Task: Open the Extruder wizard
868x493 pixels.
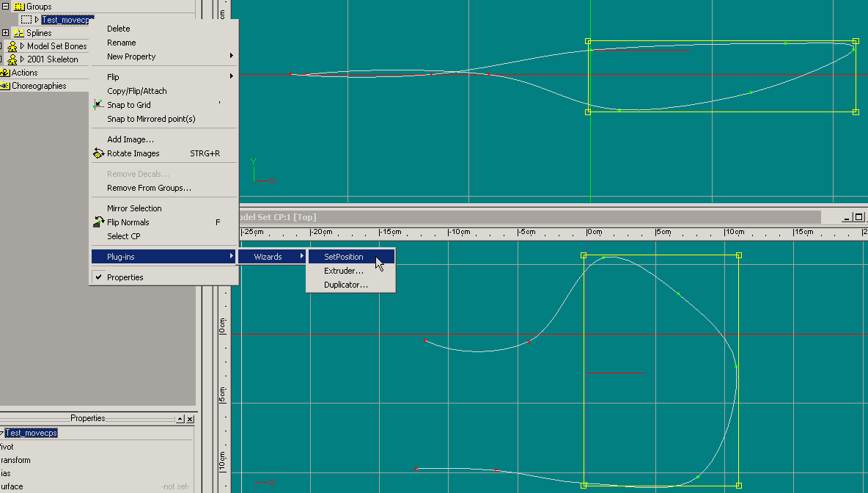Action: [x=343, y=271]
